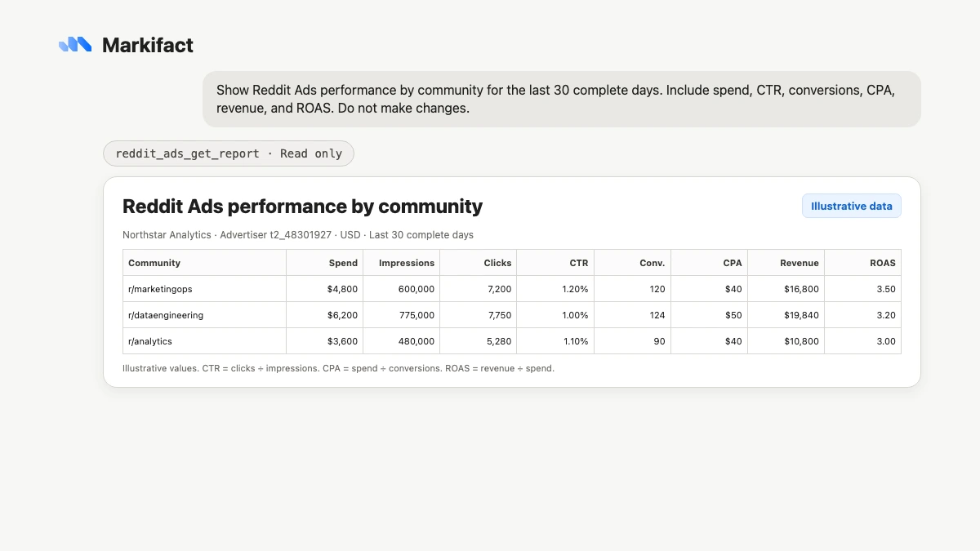
Task: Click the Markifact brand name
Action: click(x=148, y=45)
